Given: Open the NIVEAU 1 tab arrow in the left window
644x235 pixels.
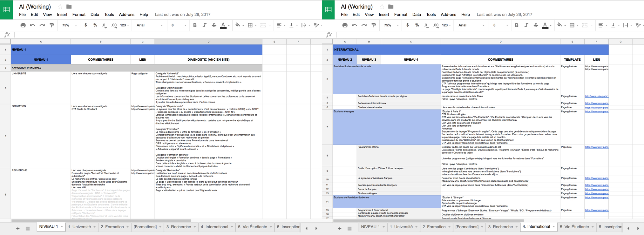Looking at the screenshot, I should click(62, 227).
